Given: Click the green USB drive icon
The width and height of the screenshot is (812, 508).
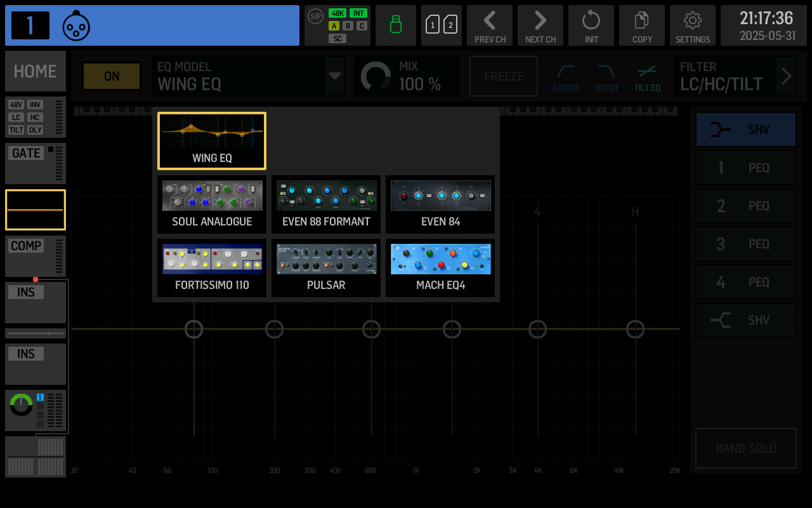Looking at the screenshot, I should [x=396, y=25].
